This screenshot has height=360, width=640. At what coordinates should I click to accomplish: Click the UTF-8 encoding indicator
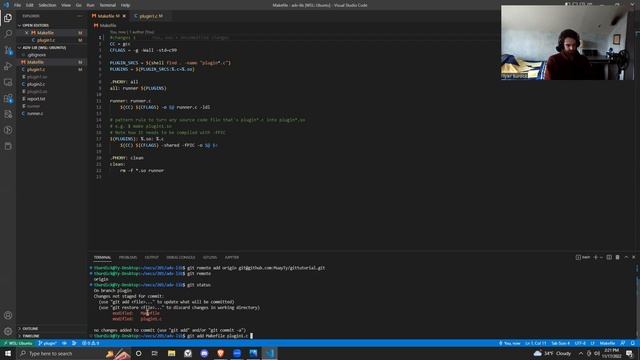580,343
